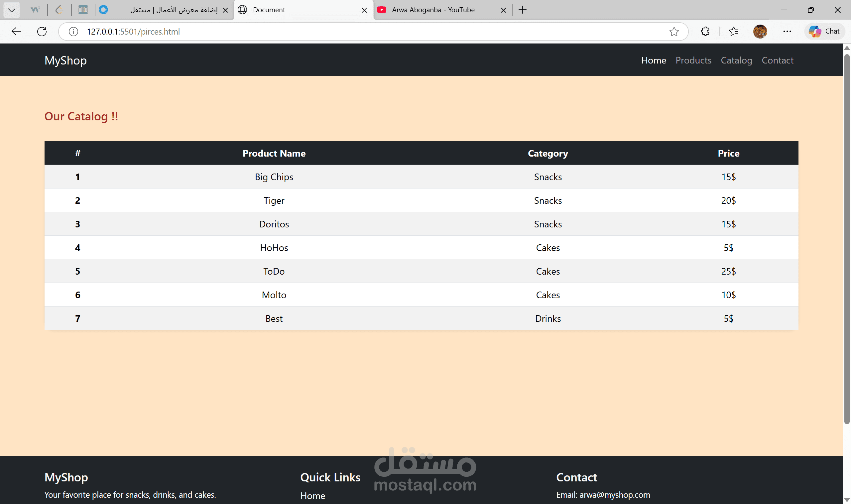Open the Copilot Chat button
The width and height of the screenshot is (851, 504).
pos(824,32)
